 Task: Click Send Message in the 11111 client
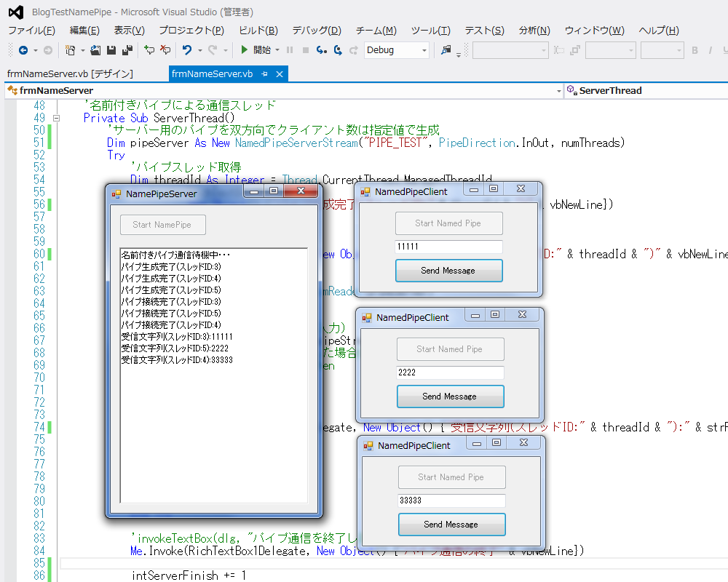pyautogui.click(x=448, y=271)
